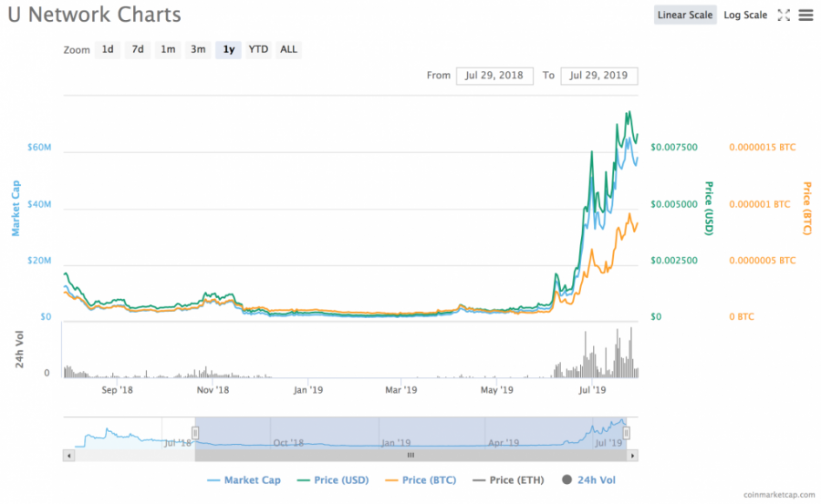Click the navigator scroll right arrow
This screenshot has height=504, width=821.
point(632,456)
